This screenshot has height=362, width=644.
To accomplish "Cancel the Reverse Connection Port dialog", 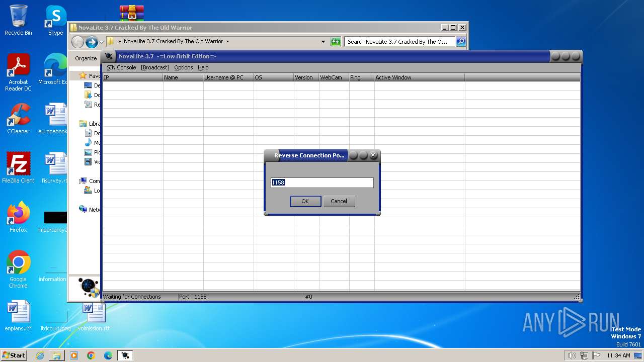I will click(x=339, y=201).
